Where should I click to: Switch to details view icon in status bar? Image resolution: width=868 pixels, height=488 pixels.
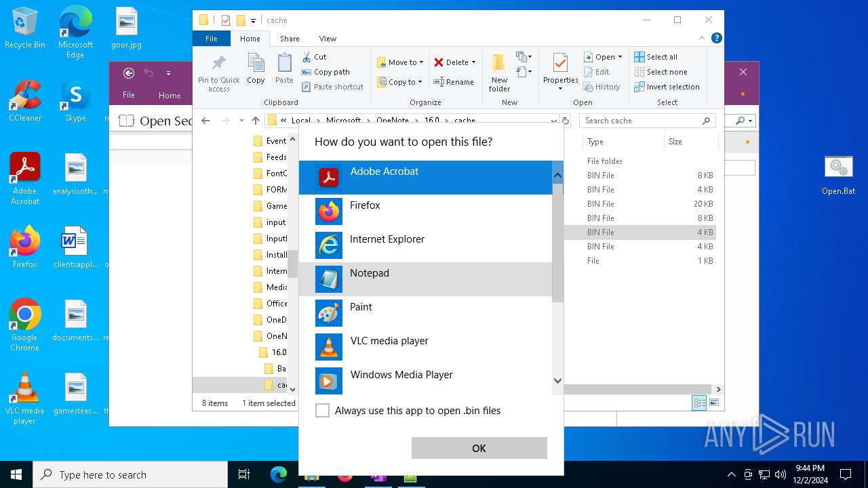[699, 403]
